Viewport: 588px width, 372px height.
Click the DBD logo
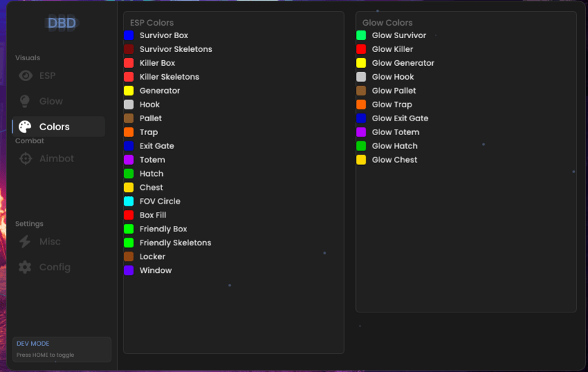tap(62, 24)
